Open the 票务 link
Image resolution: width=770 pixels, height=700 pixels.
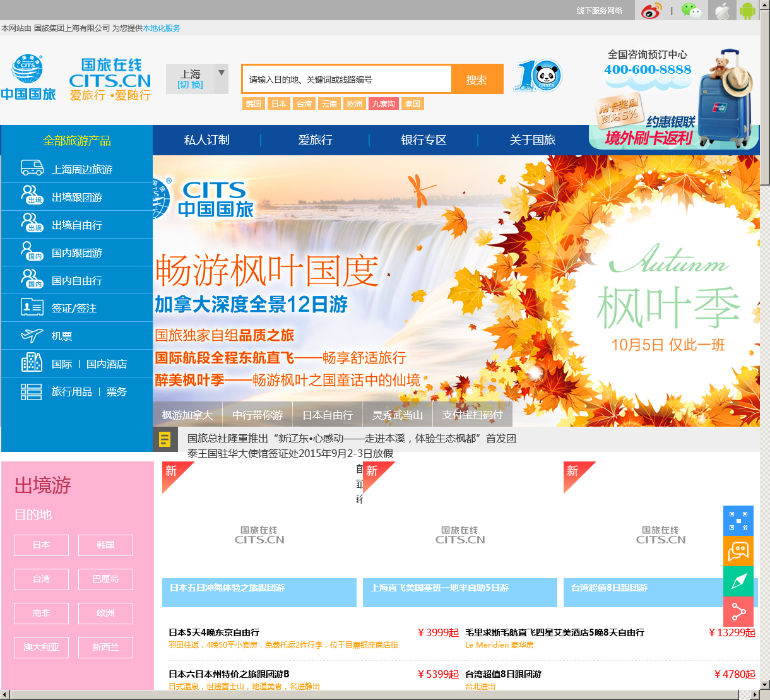click(117, 391)
